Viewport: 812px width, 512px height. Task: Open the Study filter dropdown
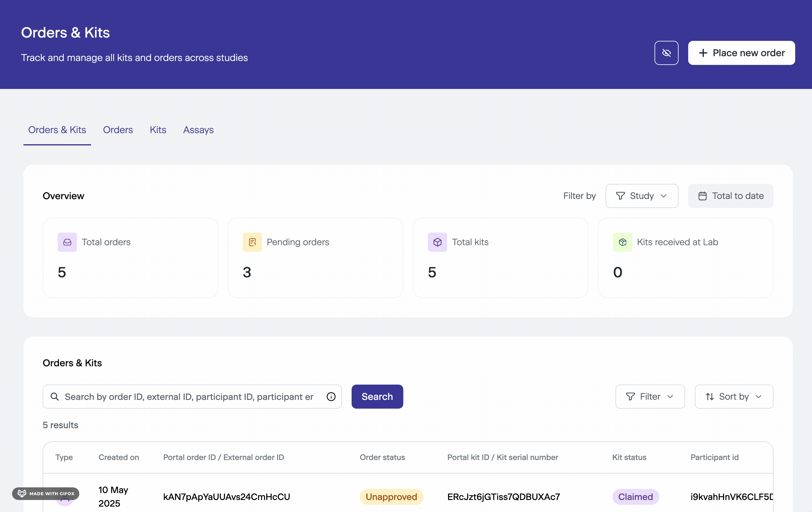(641, 196)
